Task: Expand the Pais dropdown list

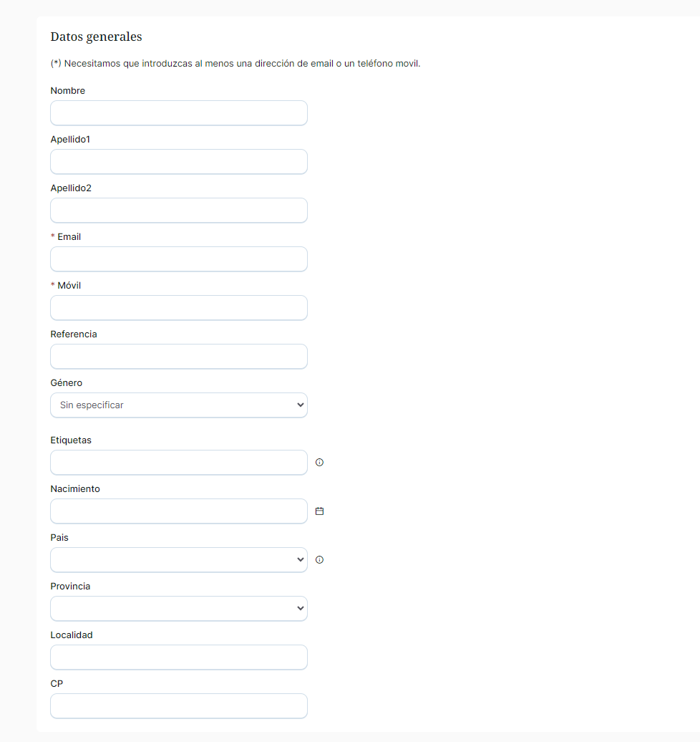Action: click(x=178, y=560)
